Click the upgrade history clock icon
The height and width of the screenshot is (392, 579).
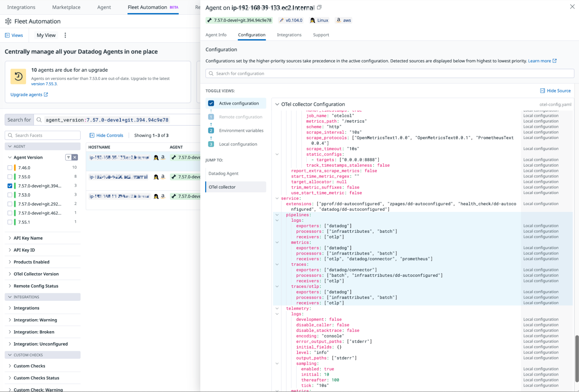[18, 76]
